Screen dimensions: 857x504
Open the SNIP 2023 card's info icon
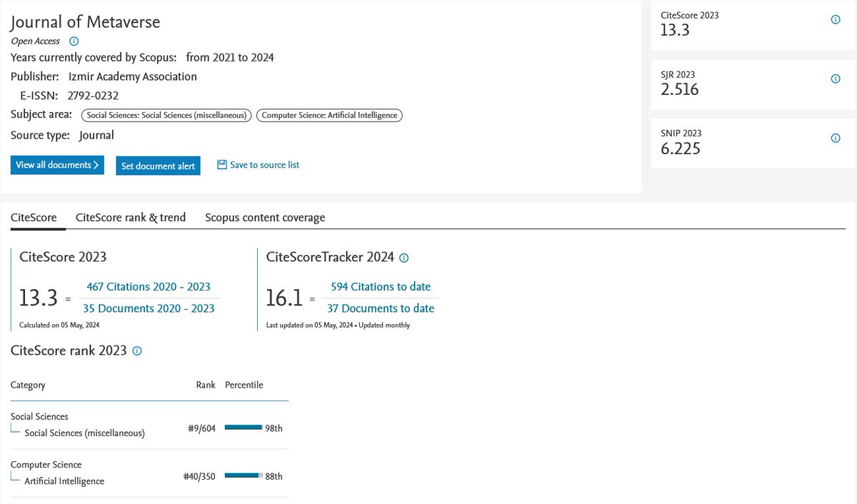pyautogui.click(x=836, y=138)
